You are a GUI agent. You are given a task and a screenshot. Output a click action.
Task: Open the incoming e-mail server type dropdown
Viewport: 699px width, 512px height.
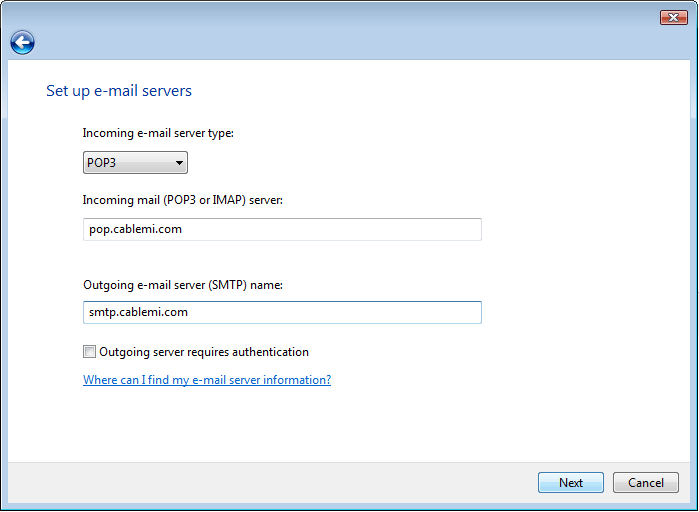point(135,163)
